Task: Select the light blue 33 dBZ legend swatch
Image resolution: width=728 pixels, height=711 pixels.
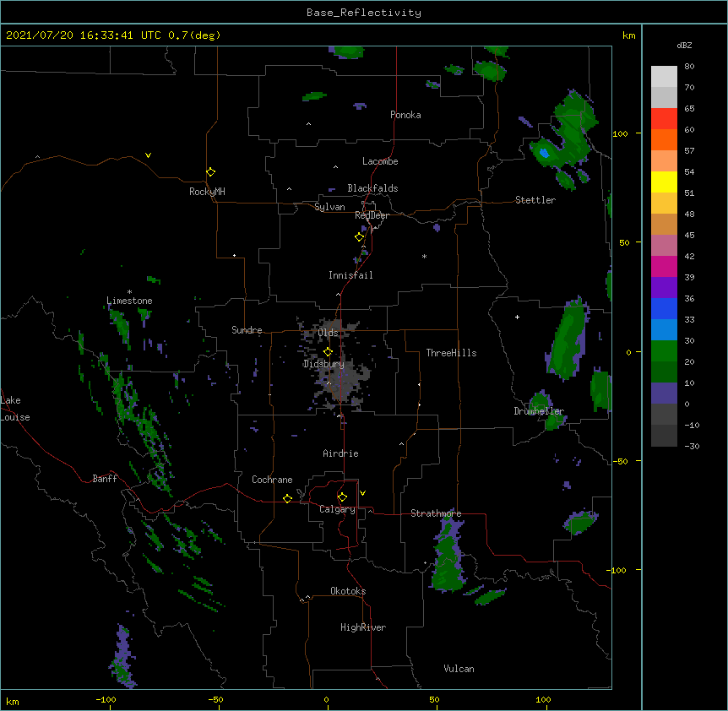Action: coord(664,330)
